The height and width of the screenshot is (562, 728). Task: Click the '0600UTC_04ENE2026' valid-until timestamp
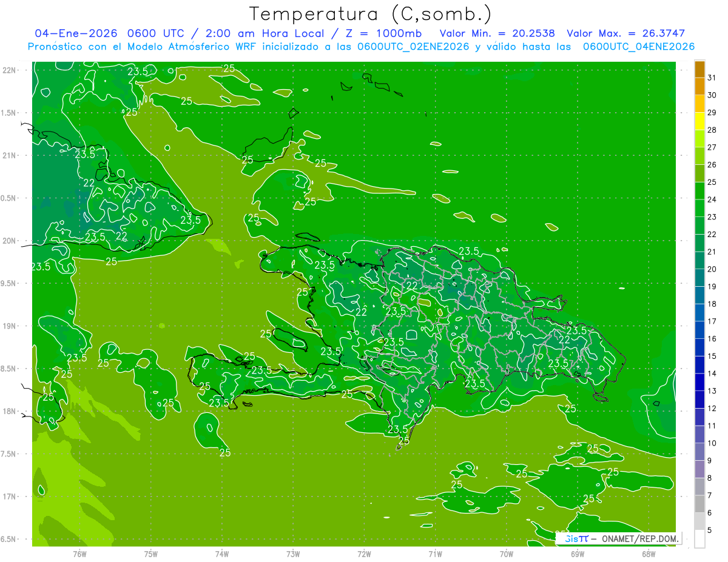(639, 47)
